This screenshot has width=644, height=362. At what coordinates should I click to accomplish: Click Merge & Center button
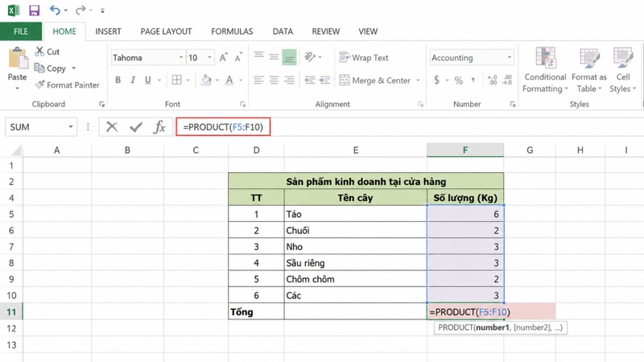[375, 80]
